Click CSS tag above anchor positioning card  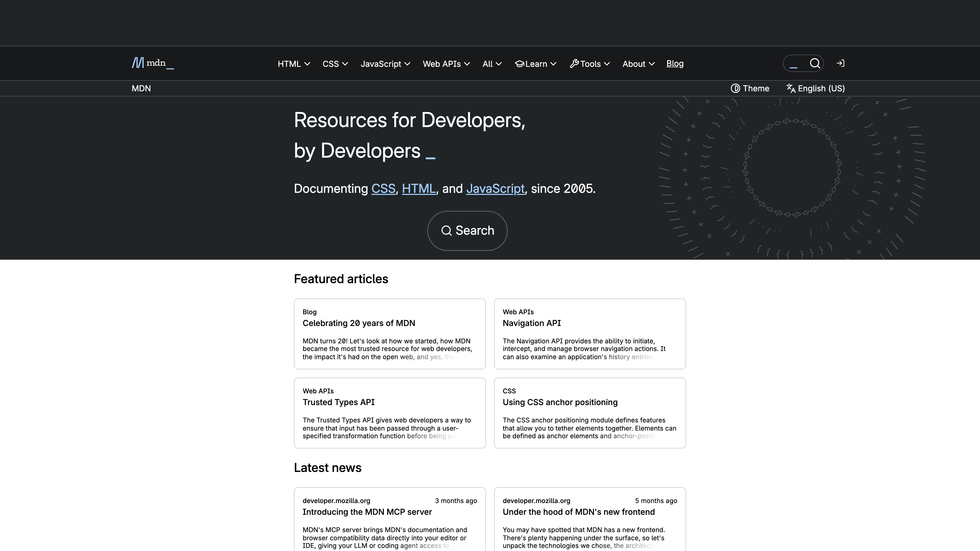coord(509,391)
